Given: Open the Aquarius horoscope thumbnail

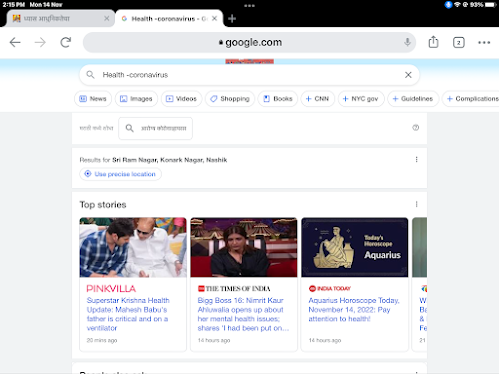Looking at the screenshot, I should pyautogui.click(x=355, y=247).
